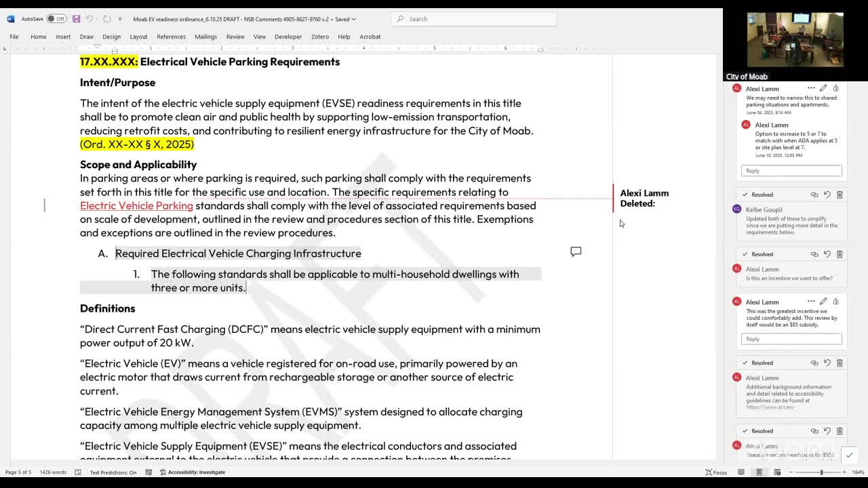Like the $85 subsidy comment

[x=835, y=301]
